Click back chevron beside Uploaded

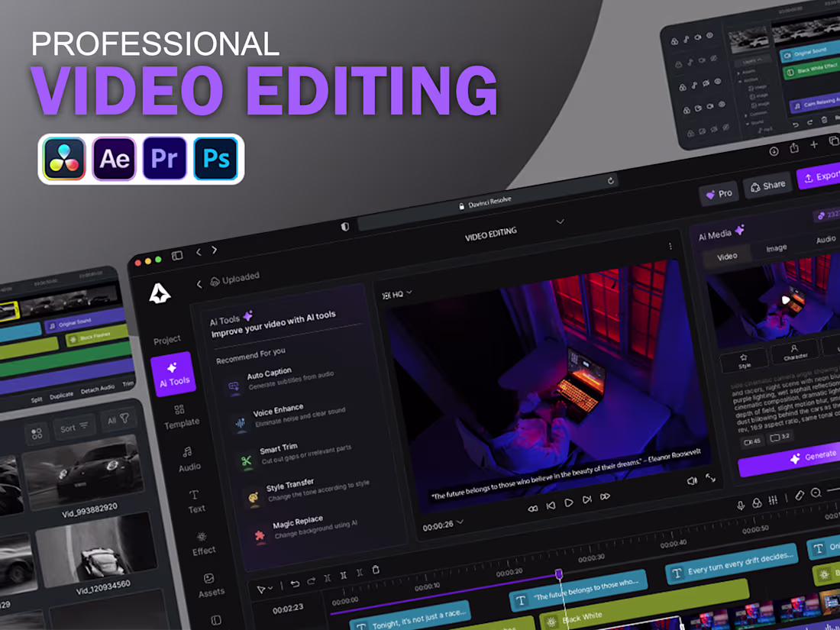click(x=199, y=284)
